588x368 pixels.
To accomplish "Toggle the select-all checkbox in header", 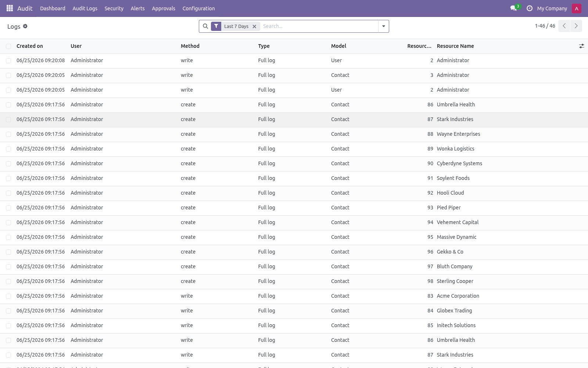I will tap(8, 46).
